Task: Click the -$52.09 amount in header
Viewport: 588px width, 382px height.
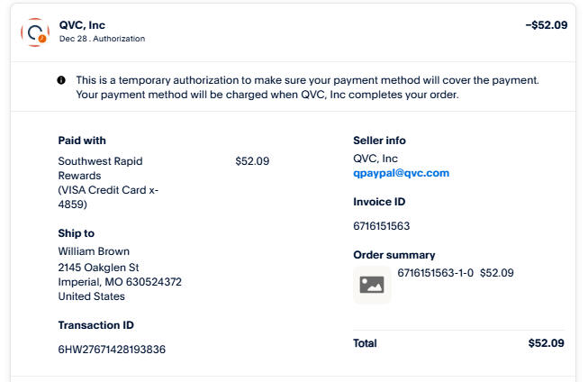Action: point(546,24)
